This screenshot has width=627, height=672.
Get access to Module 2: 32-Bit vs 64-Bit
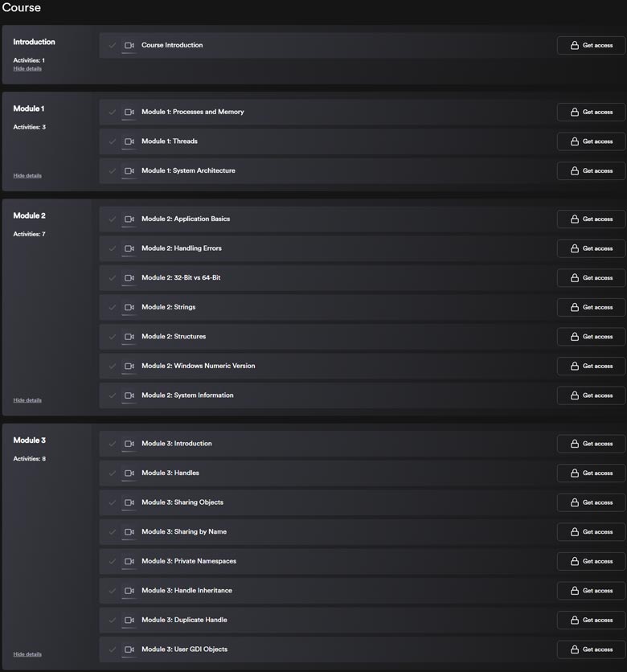[x=592, y=278]
